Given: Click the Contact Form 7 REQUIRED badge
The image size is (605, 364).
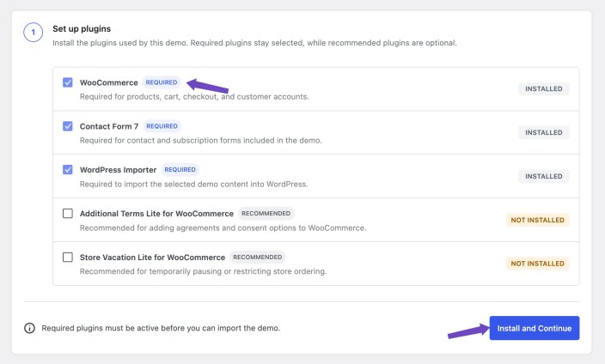Looking at the screenshot, I should tap(162, 126).
